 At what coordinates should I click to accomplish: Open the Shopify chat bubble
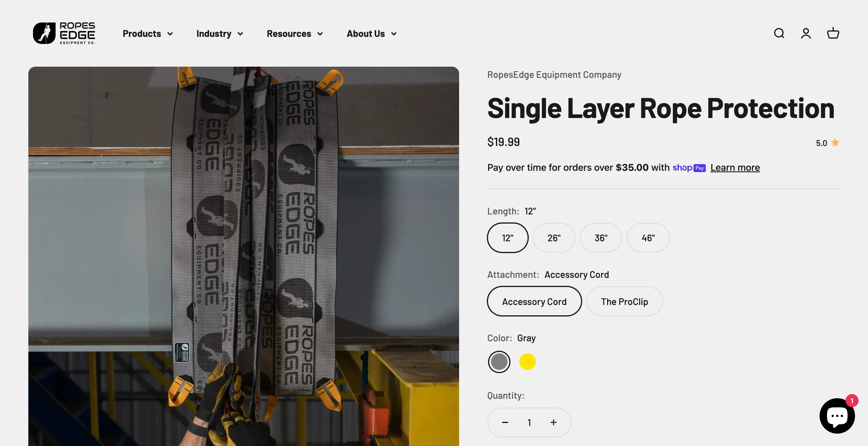click(837, 415)
